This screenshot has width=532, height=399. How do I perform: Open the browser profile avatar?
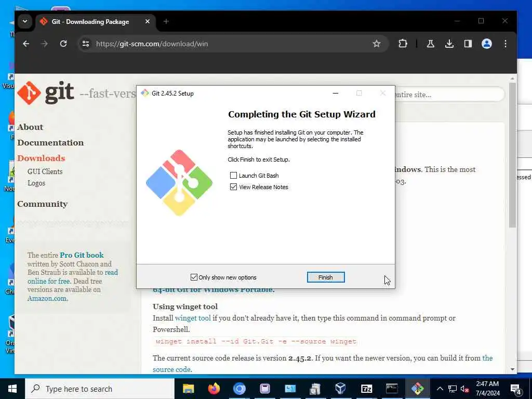(x=486, y=44)
